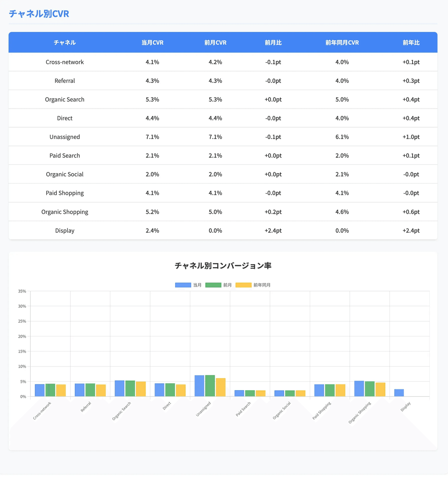Click the Cross-network yellow bar in the chart
The height and width of the screenshot is (482, 448).
pyautogui.click(x=61, y=390)
